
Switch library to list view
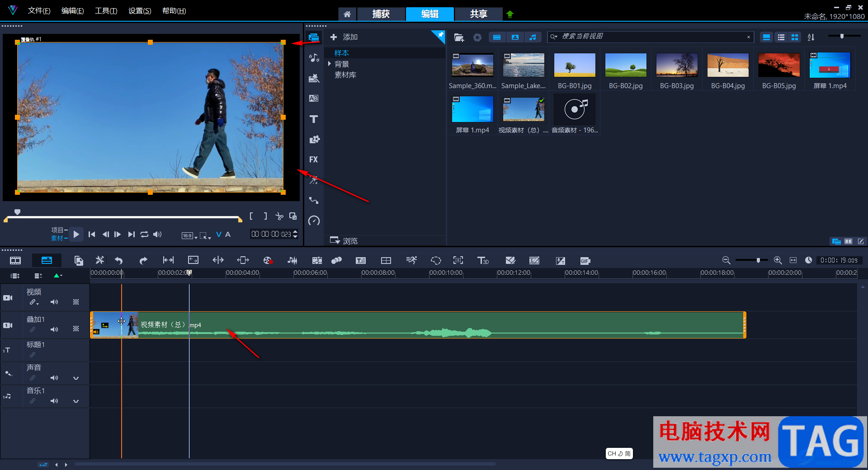pos(781,38)
